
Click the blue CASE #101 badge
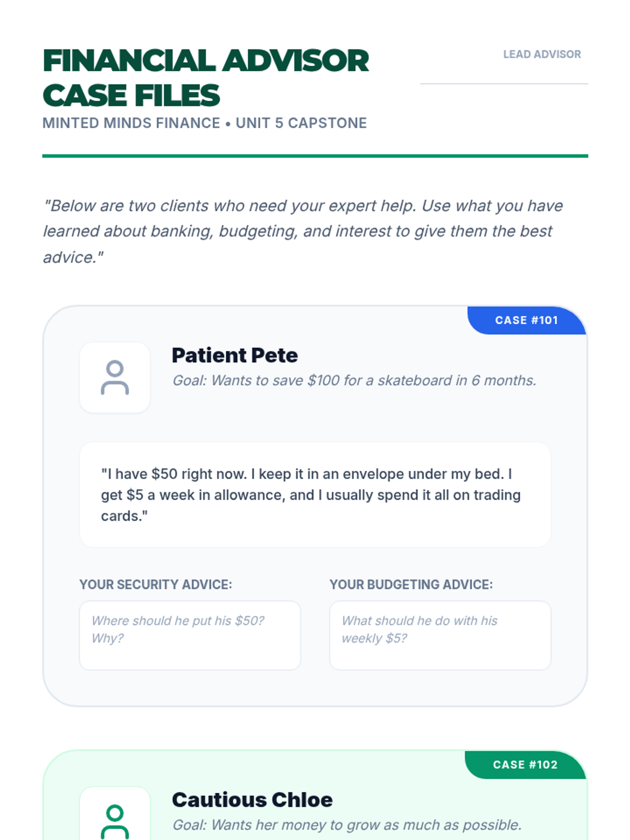(527, 320)
